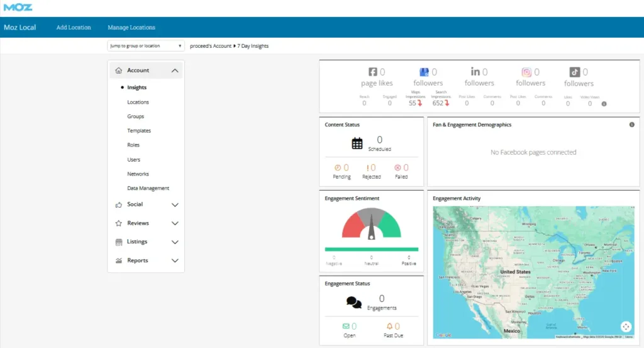Select Locations in the Account menu
The width and height of the screenshot is (644, 348).
click(138, 102)
